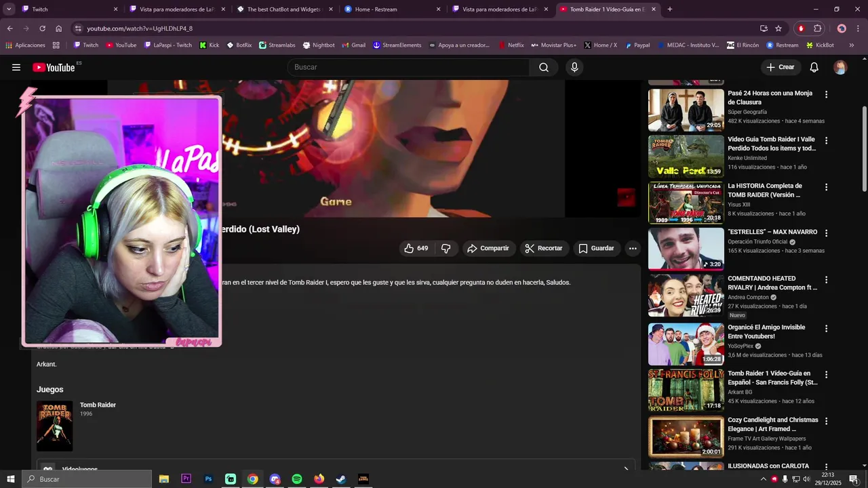The width and height of the screenshot is (868, 488).
Task: Open Chrome tab search dropdown
Action: tap(9, 9)
